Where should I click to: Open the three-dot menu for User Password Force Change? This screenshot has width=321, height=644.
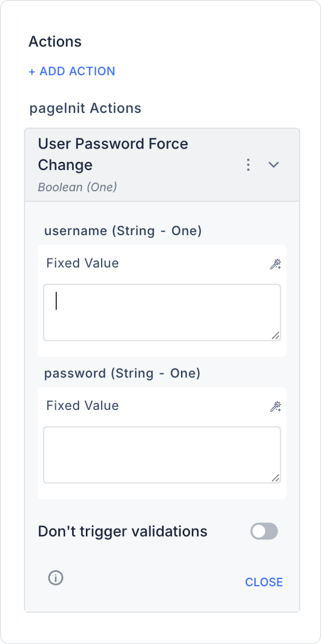[248, 165]
